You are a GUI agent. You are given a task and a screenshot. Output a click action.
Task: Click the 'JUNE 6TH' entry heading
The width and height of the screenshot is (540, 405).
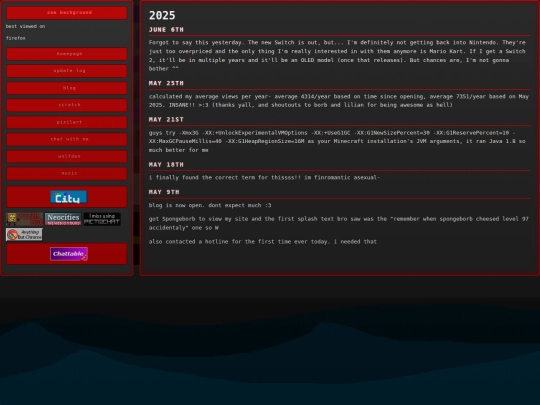tap(166, 30)
